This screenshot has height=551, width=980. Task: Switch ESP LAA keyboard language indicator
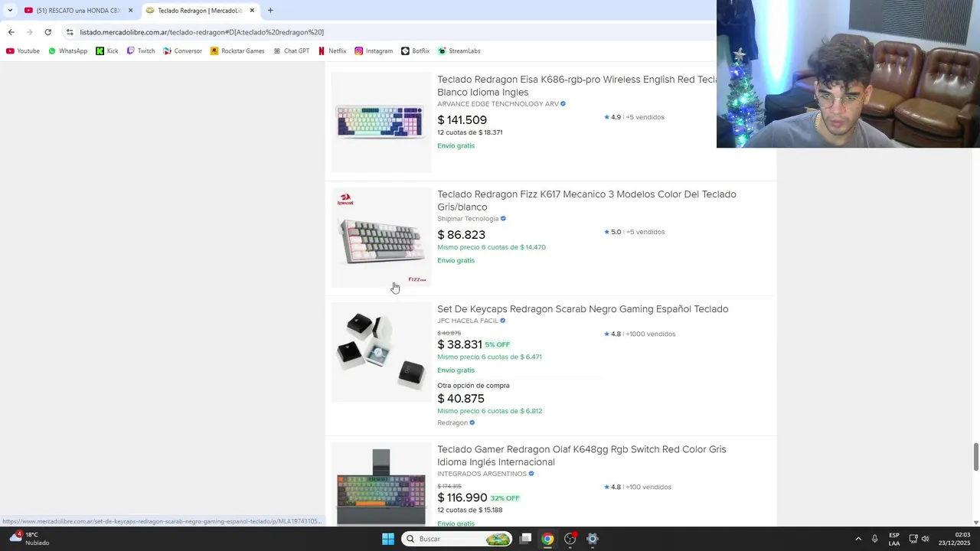pyautogui.click(x=894, y=539)
